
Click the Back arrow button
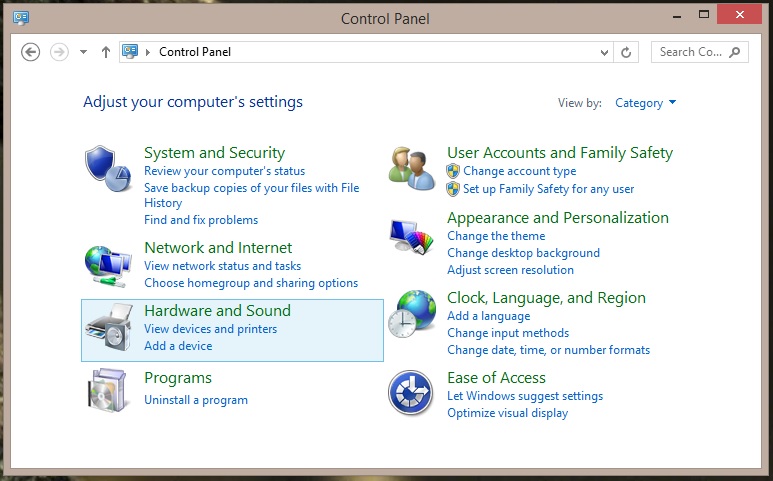coord(31,52)
